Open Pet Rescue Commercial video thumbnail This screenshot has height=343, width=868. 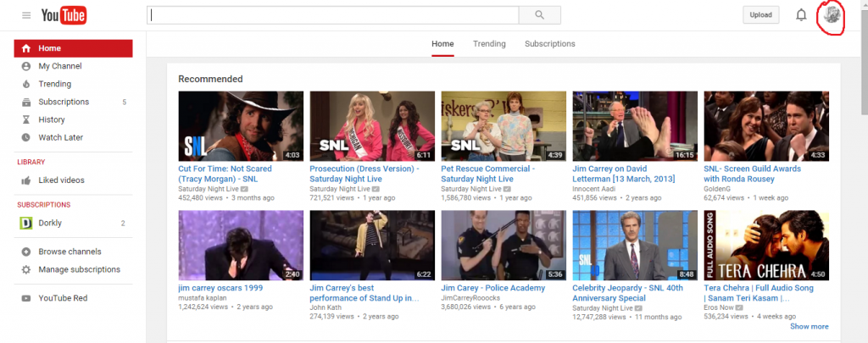click(x=504, y=126)
